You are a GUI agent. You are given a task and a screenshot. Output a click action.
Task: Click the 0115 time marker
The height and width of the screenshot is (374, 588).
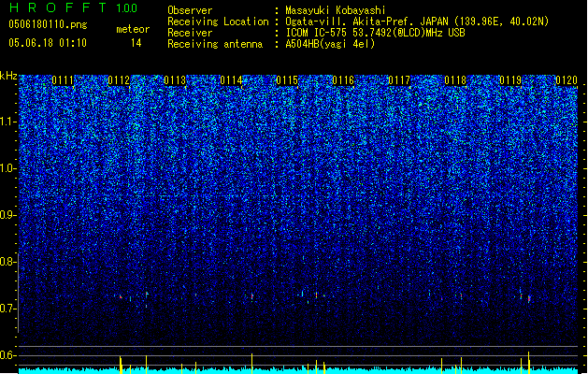pos(287,80)
